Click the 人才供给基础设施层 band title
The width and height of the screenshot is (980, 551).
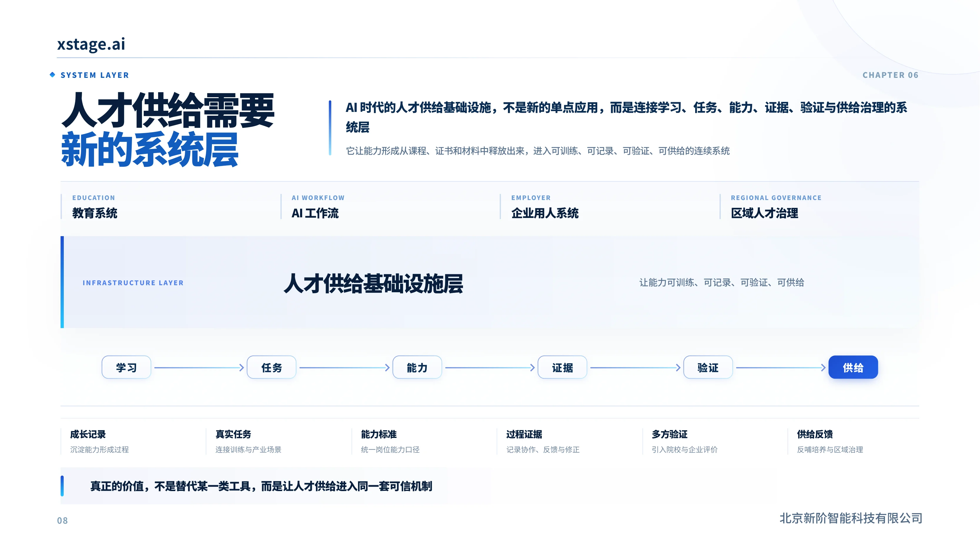pos(374,284)
